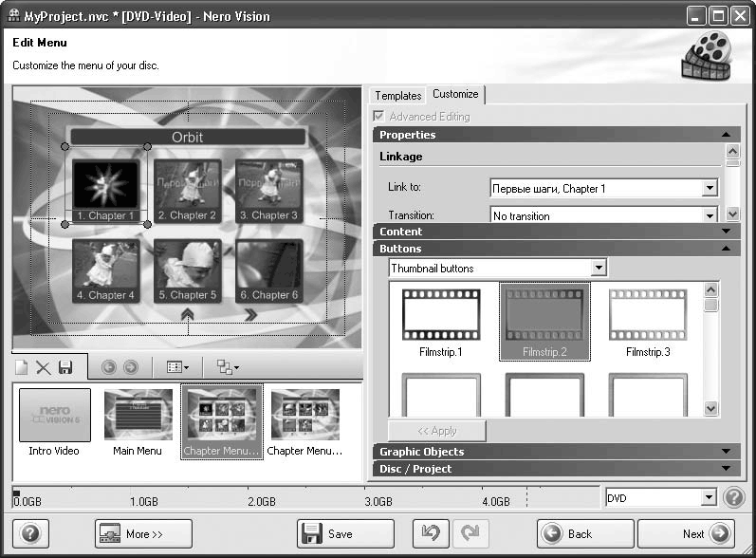Viewport: 756px width, 558px height.
Task: Click the help icon beside DVD dropdown
Action: pos(733,497)
